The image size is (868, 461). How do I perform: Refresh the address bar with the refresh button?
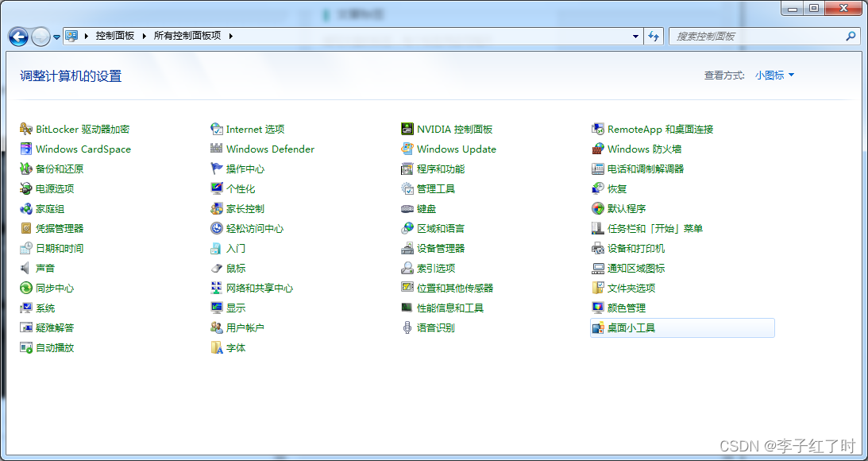click(x=654, y=36)
